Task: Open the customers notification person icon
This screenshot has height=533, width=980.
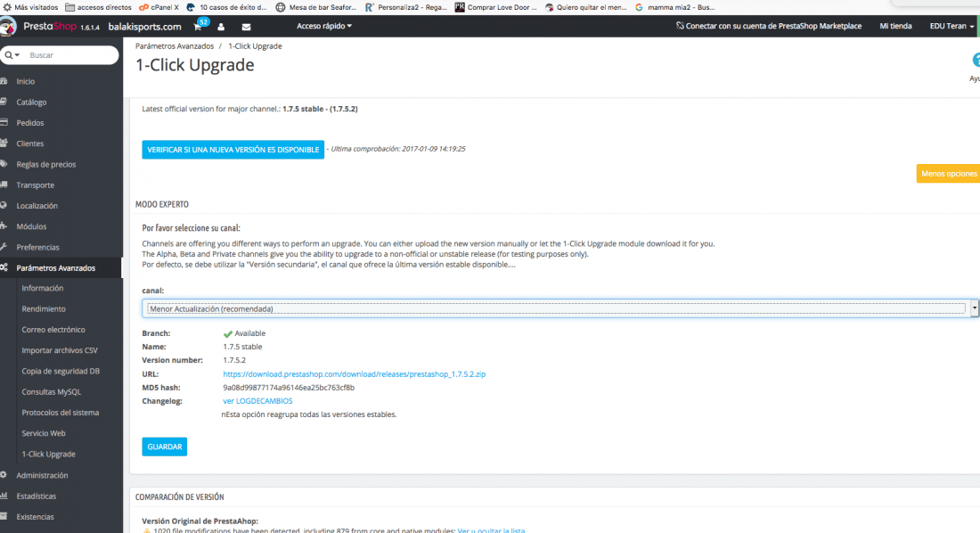Action: (221, 27)
